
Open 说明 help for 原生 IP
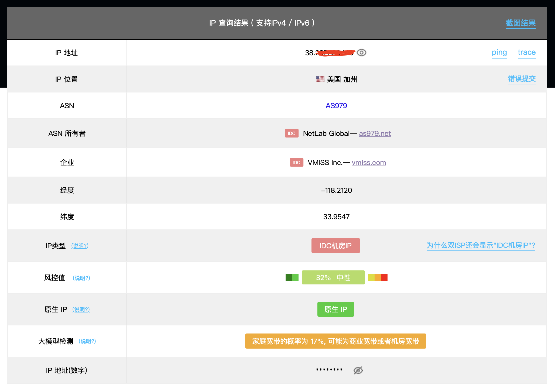point(81,310)
